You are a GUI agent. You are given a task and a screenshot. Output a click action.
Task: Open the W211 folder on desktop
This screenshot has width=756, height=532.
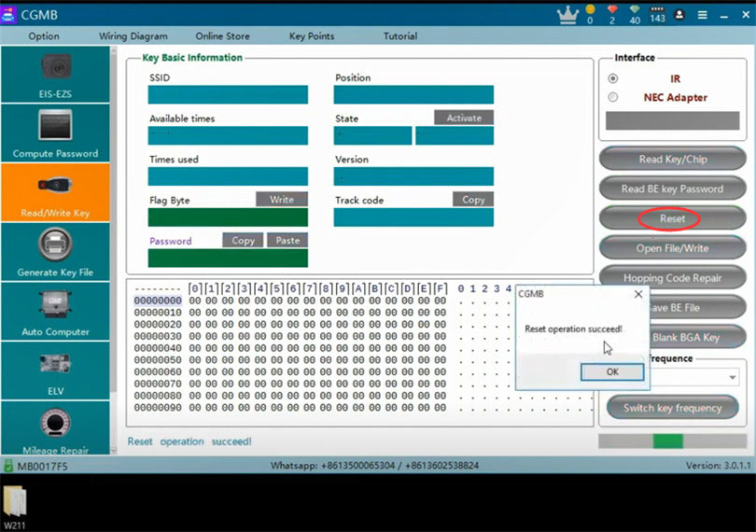15,508
